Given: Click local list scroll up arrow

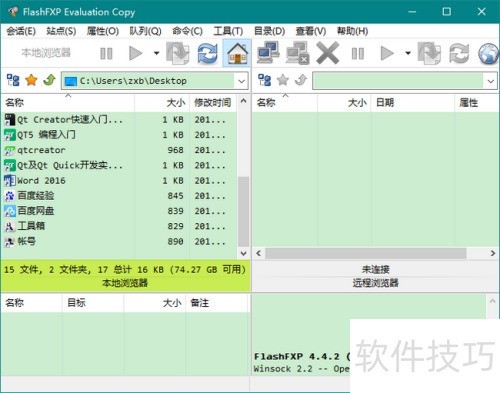Looking at the screenshot, I should [x=243, y=101].
